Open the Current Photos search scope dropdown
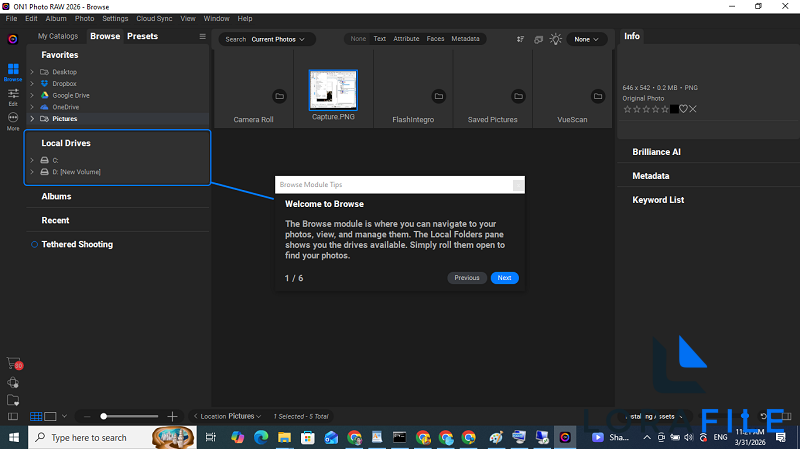This screenshot has width=800, height=449. 278,39
